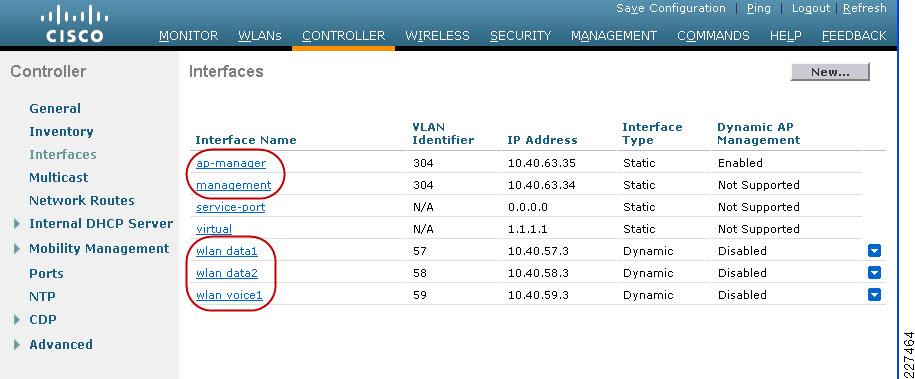Image resolution: width=915 pixels, height=379 pixels.
Task: Open dropdown arrow for wlan data1 row
Action: tap(874, 251)
